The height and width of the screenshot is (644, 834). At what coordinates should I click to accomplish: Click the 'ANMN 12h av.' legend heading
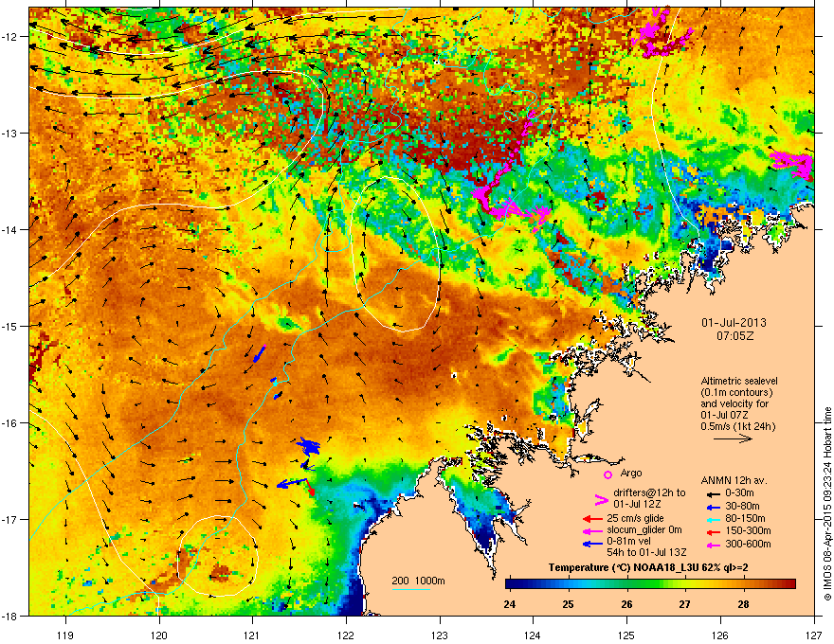tap(734, 480)
